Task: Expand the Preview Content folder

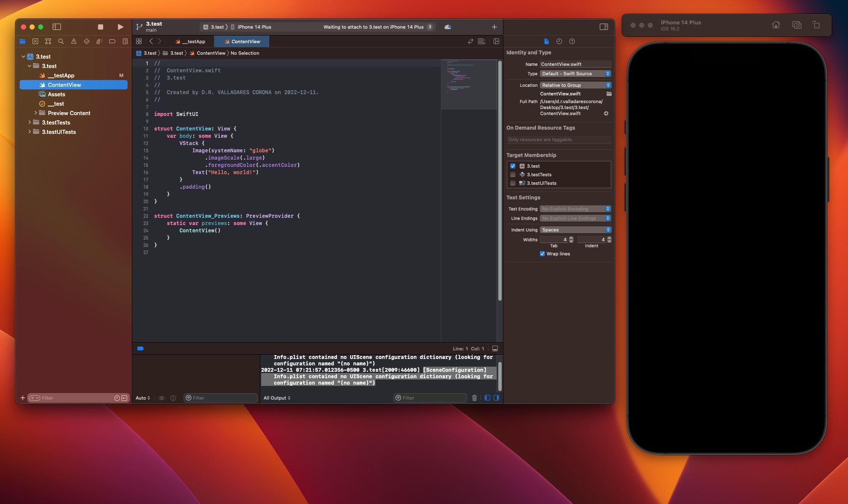Action: [x=36, y=113]
